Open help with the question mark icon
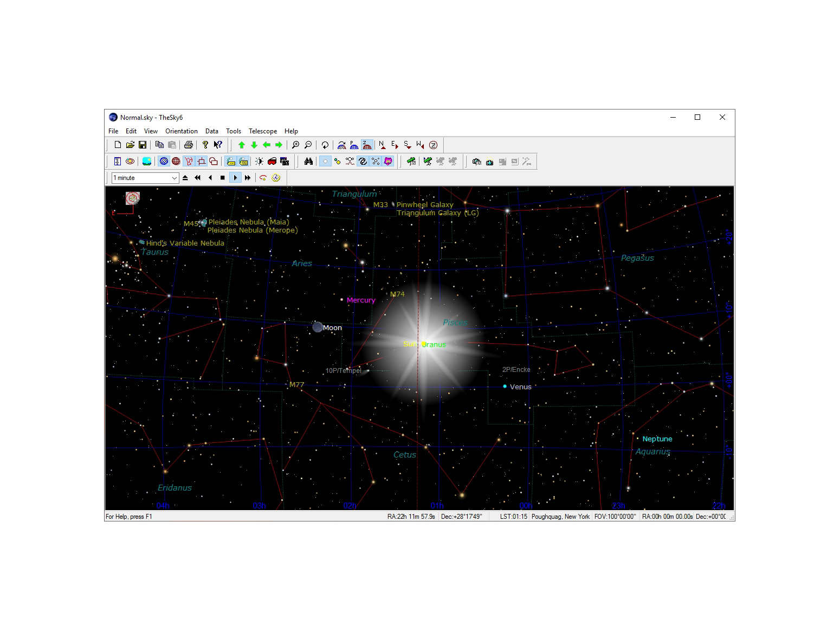 (205, 145)
